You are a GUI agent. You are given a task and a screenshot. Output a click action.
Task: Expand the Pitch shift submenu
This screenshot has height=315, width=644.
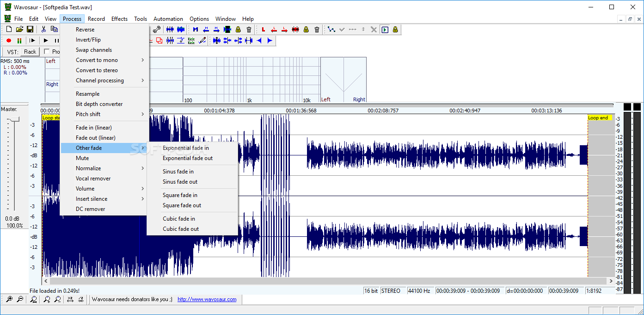(104, 114)
